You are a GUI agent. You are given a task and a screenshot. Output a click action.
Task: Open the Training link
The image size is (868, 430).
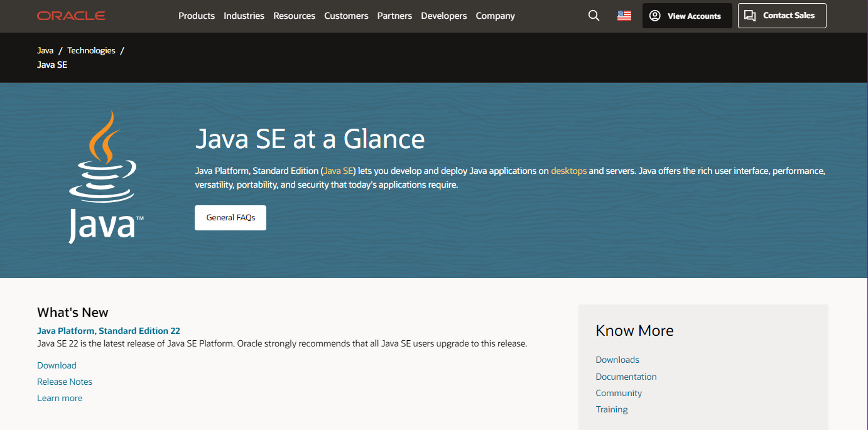tap(612, 409)
